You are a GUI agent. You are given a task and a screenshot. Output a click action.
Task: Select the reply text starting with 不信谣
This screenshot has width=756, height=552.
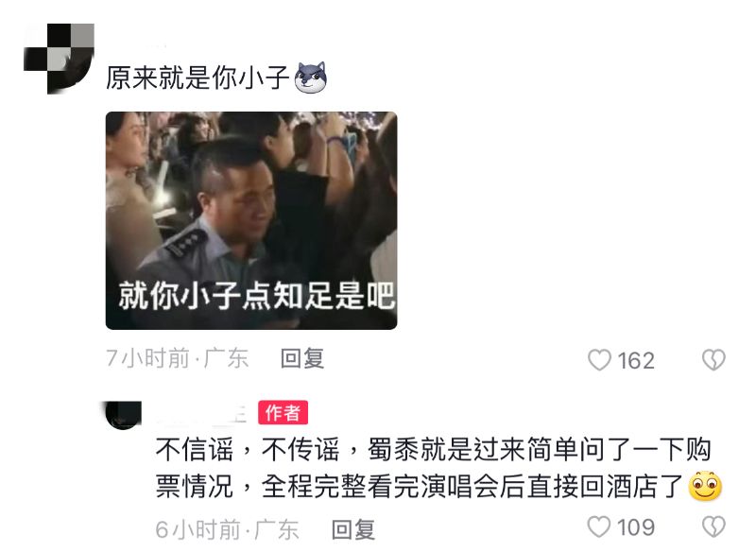tap(433, 468)
